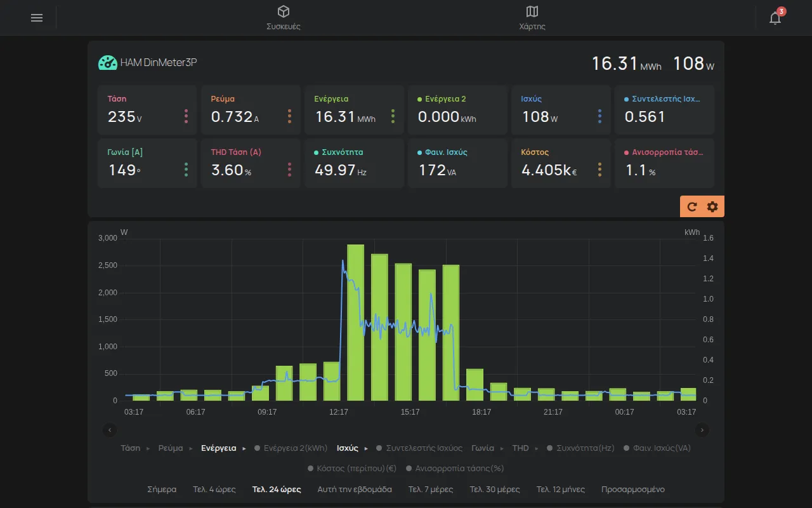
Task: Click the orange refresh icon
Action: (692, 206)
